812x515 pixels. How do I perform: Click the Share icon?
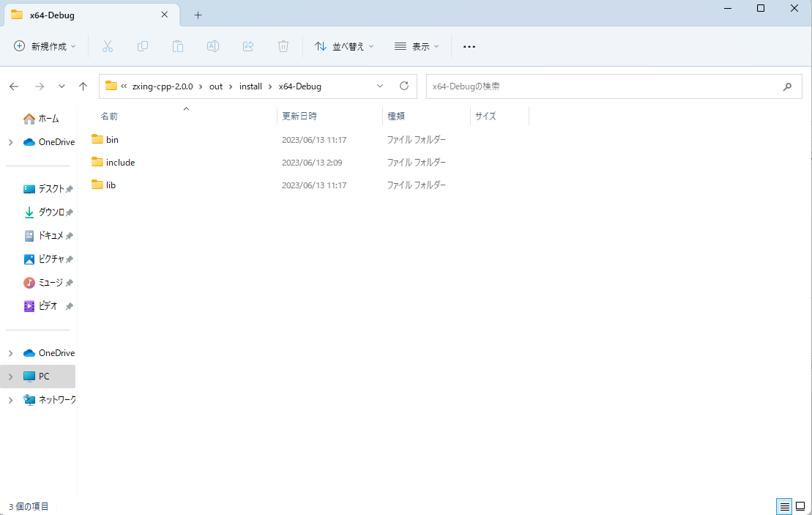point(248,46)
